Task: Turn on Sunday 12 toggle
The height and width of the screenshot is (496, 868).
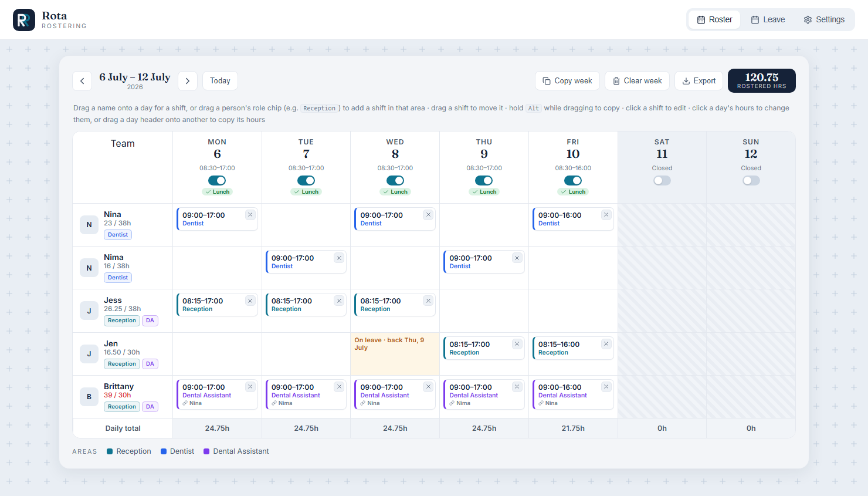Action: tap(751, 180)
